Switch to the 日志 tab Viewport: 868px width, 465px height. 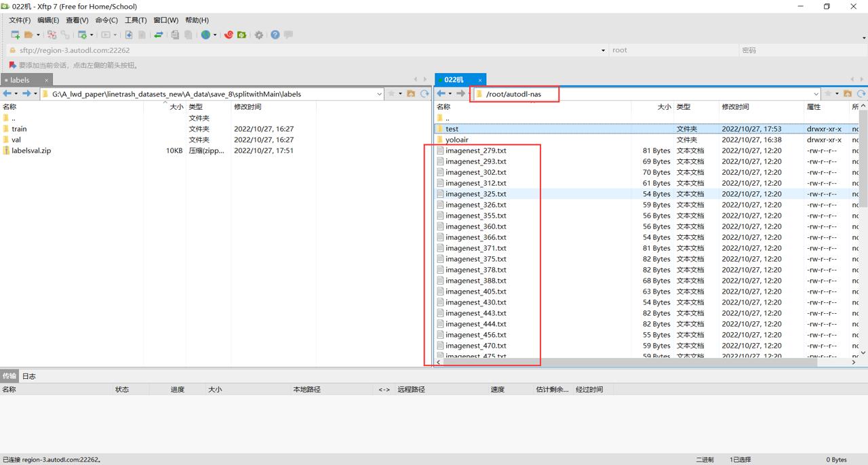click(x=29, y=376)
